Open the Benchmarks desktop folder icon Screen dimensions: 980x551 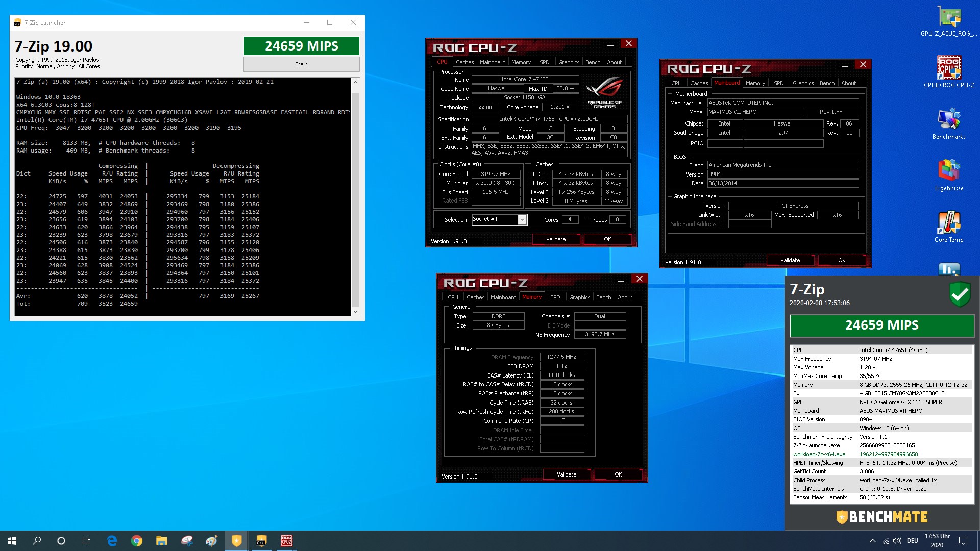[x=949, y=123]
